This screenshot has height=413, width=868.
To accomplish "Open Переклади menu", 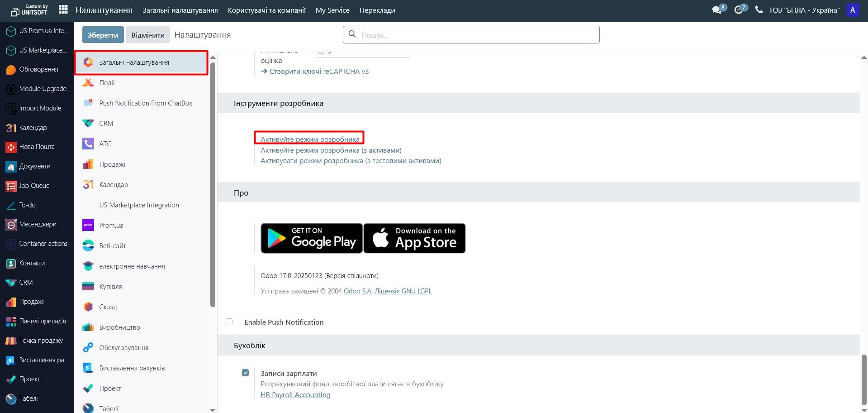I will click(x=377, y=10).
